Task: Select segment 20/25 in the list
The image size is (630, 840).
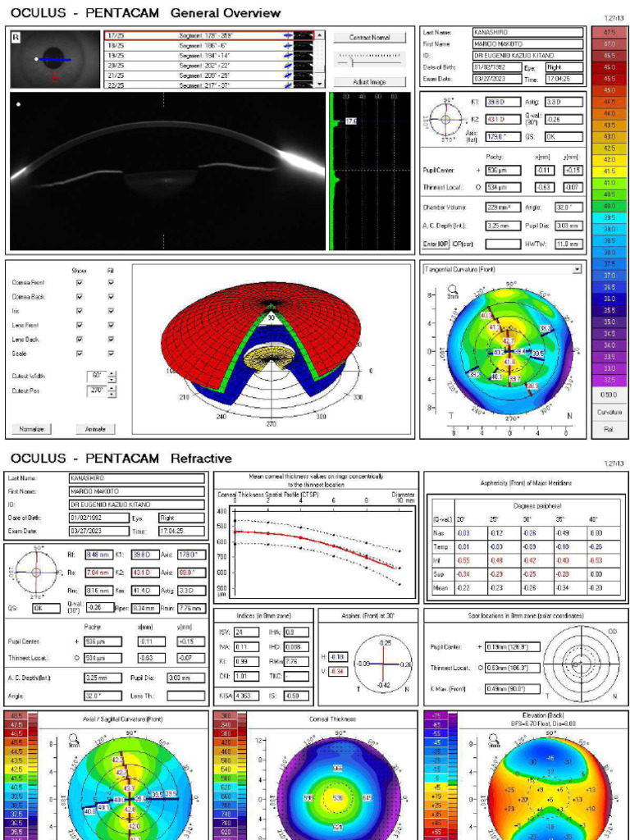Action: tap(209, 65)
